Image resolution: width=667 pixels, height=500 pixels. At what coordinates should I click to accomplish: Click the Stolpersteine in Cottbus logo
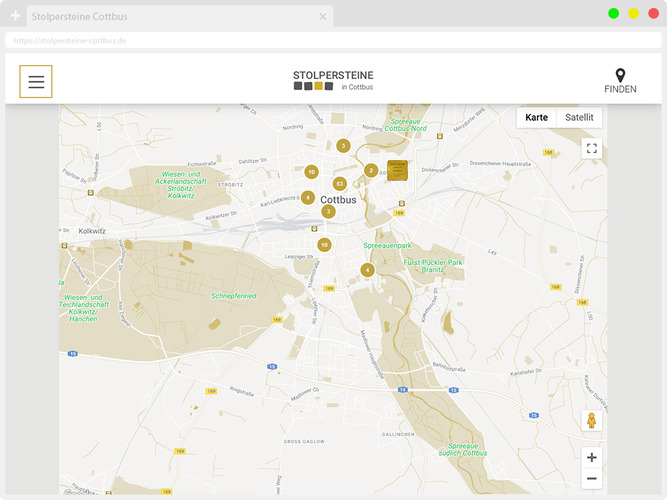tap(333, 80)
